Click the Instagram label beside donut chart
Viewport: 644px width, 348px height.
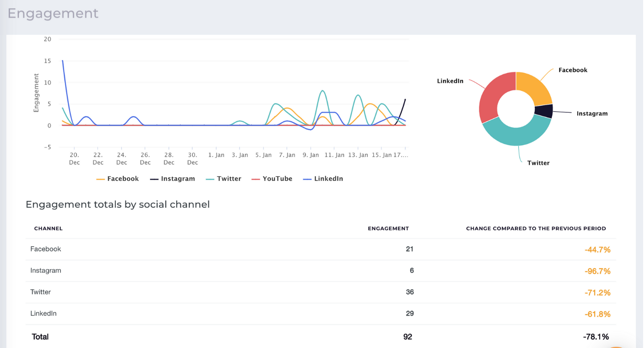point(592,114)
